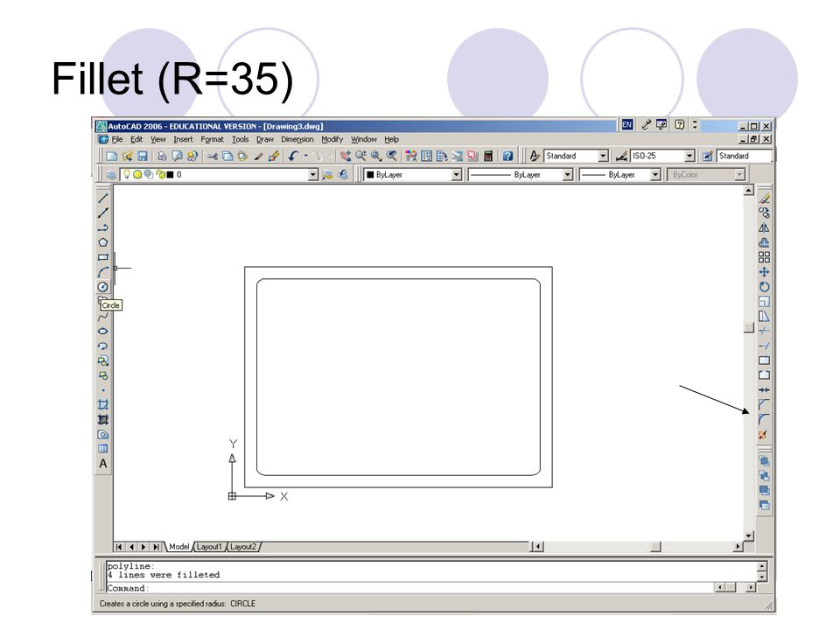This screenshot has height=630, width=840.
Task: Click the Offset tool
Action: (x=765, y=242)
